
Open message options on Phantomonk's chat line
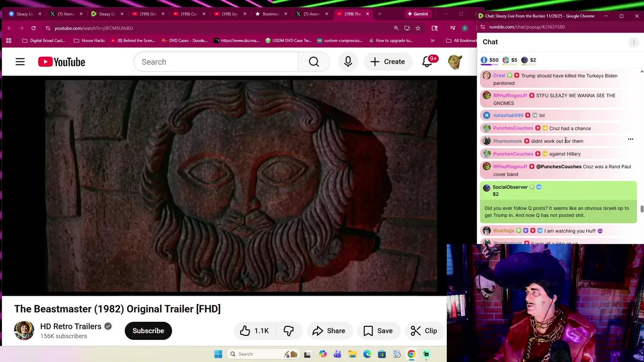point(630,139)
